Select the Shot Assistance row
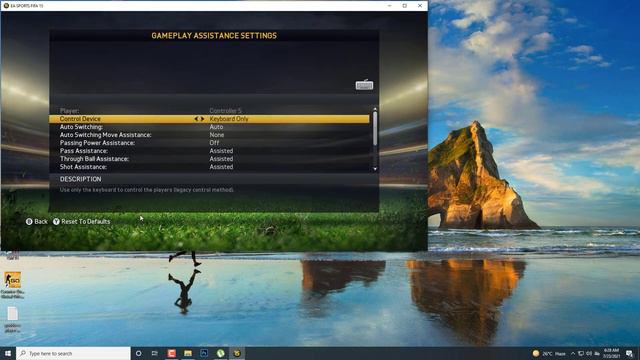The height and width of the screenshot is (360, 640). click(209, 167)
